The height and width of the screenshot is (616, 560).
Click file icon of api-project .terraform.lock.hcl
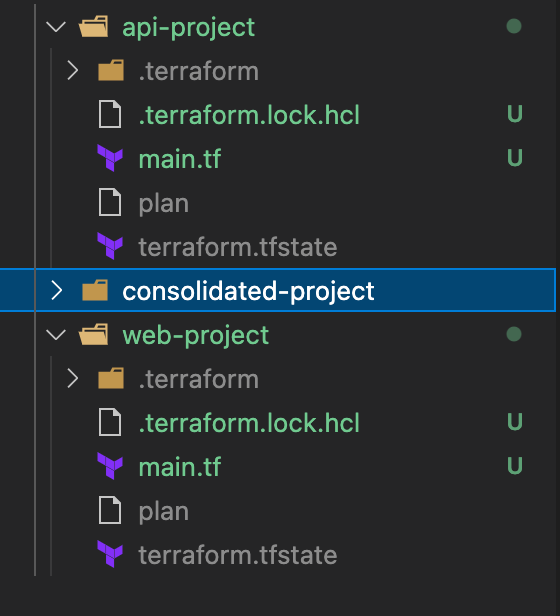(110, 114)
